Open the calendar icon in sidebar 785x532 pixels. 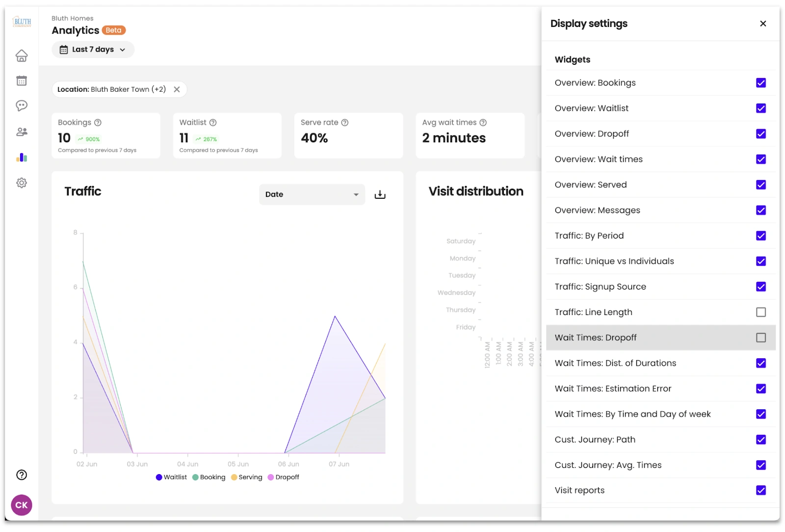[22, 80]
